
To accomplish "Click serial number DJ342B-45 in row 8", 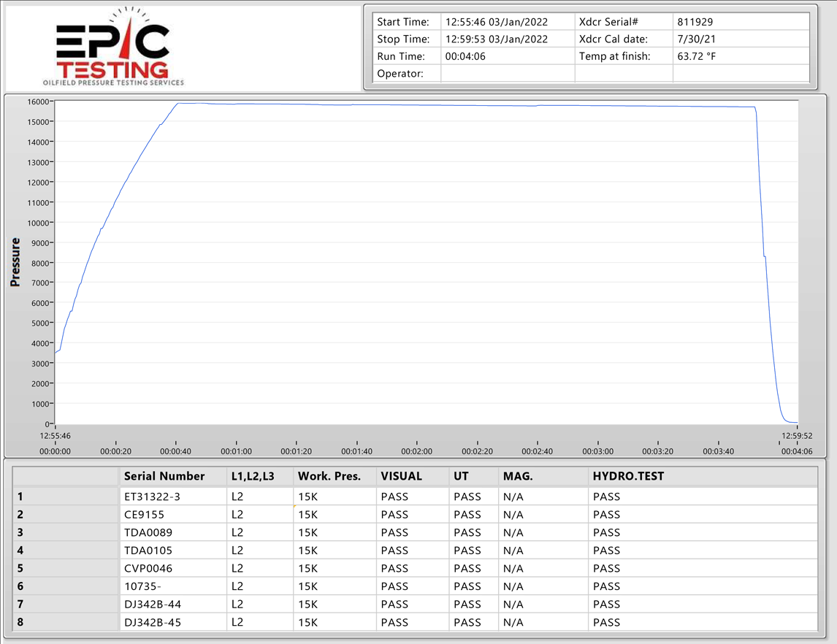I will coord(153,622).
